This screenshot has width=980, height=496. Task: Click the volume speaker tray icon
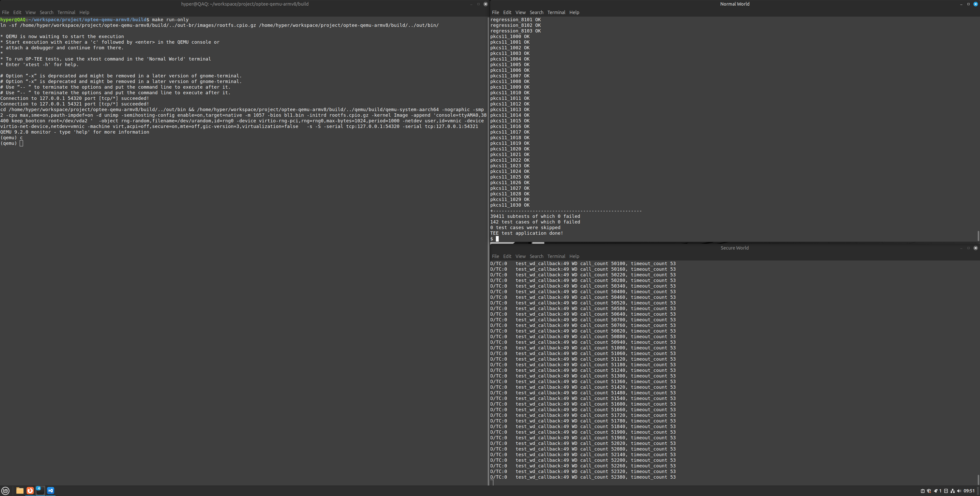click(x=959, y=491)
